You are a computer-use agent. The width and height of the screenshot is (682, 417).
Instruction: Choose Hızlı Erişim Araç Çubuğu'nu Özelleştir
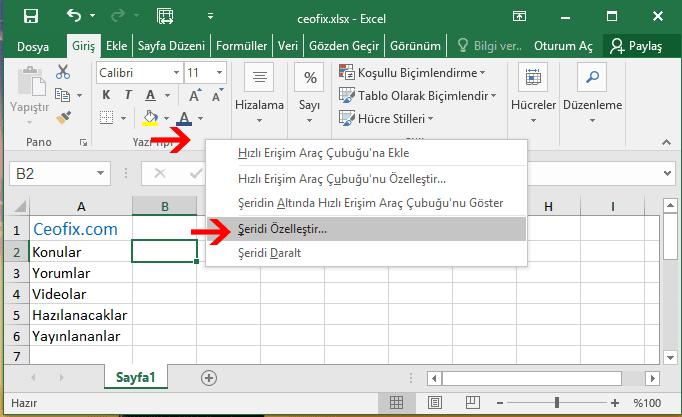(366, 179)
